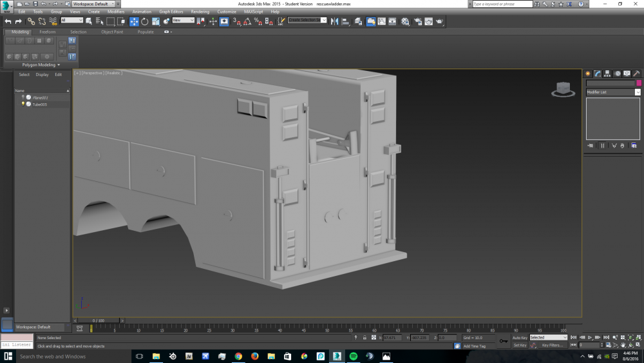This screenshot has height=363, width=644.
Task: Click the magenta object color swatch
Action: tap(638, 83)
